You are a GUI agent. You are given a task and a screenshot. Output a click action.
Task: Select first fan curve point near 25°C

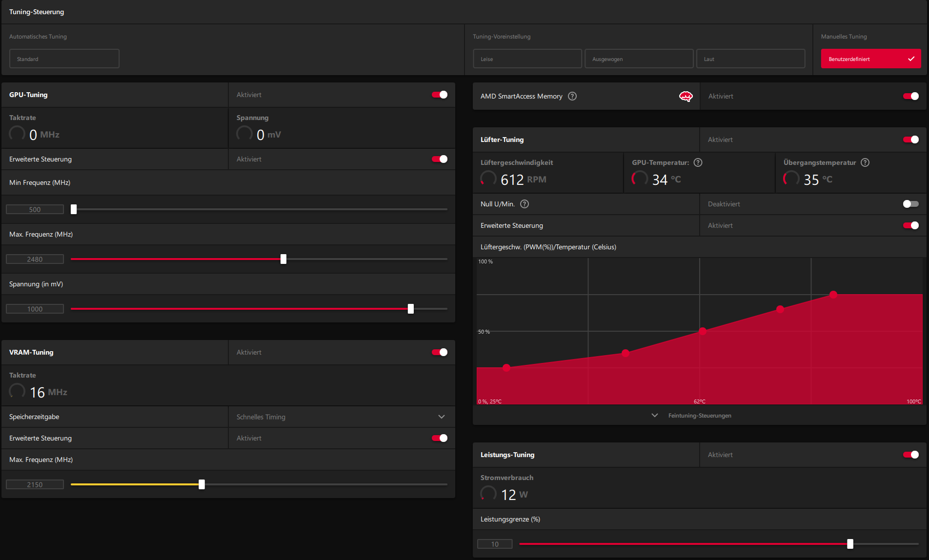point(506,367)
